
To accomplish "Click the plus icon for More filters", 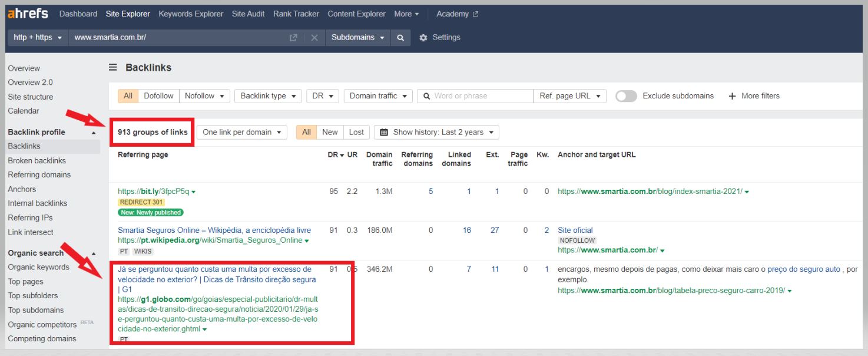I will click(x=732, y=95).
